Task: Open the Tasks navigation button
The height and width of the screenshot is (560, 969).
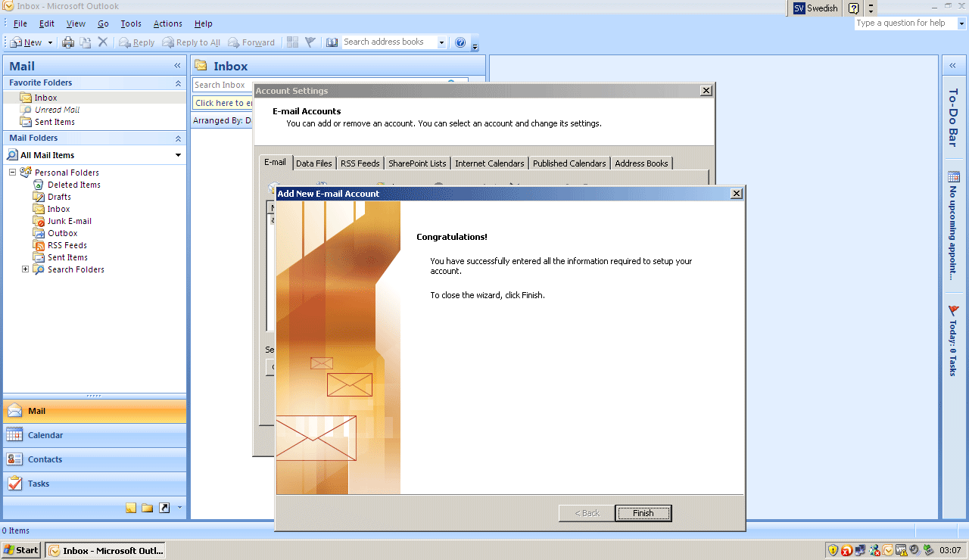Action: 95,484
